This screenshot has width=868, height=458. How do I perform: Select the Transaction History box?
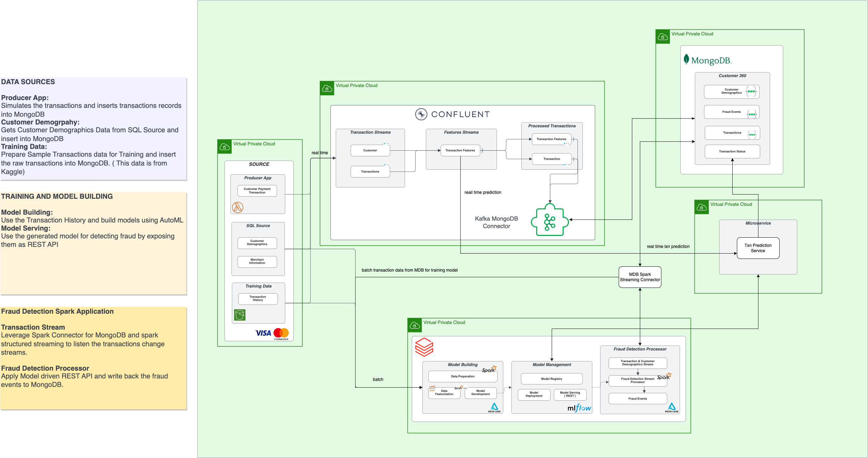pyautogui.click(x=258, y=298)
